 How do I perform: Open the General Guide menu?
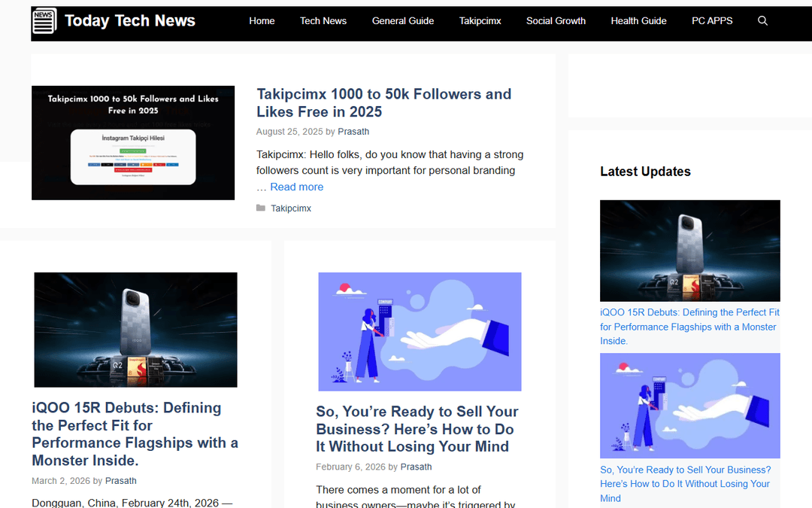[x=403, y=21]
